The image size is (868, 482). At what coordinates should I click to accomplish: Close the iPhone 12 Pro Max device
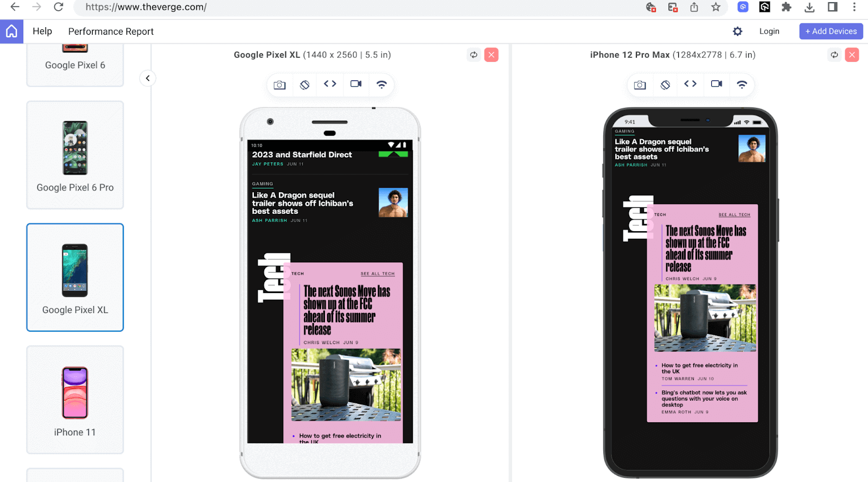[x=852, y=55]
